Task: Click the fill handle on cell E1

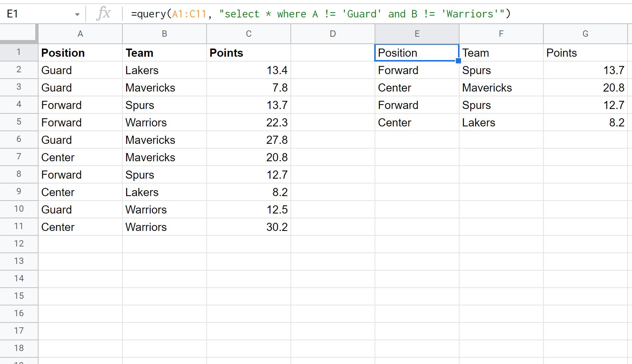Action: 458,61
